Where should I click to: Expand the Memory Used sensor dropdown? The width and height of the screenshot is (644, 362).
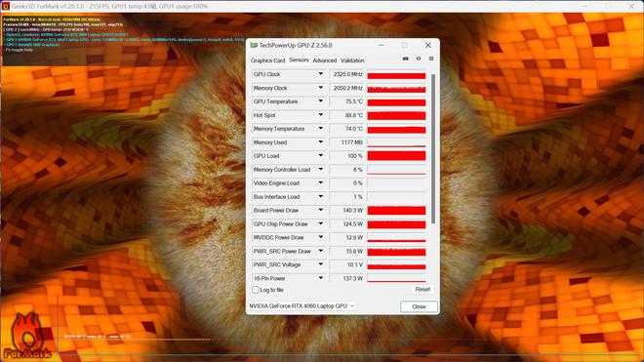(x=321, y=142)
